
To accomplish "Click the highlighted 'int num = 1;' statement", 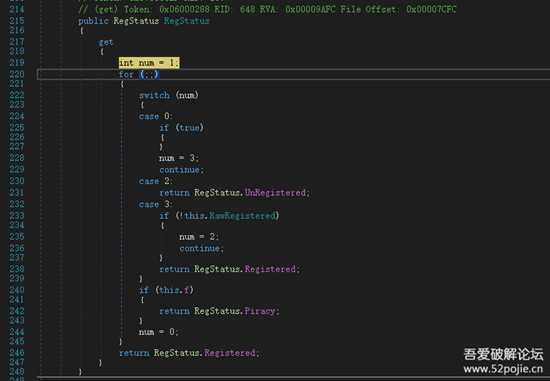I will pyautogui.click(x=149, y=63).
